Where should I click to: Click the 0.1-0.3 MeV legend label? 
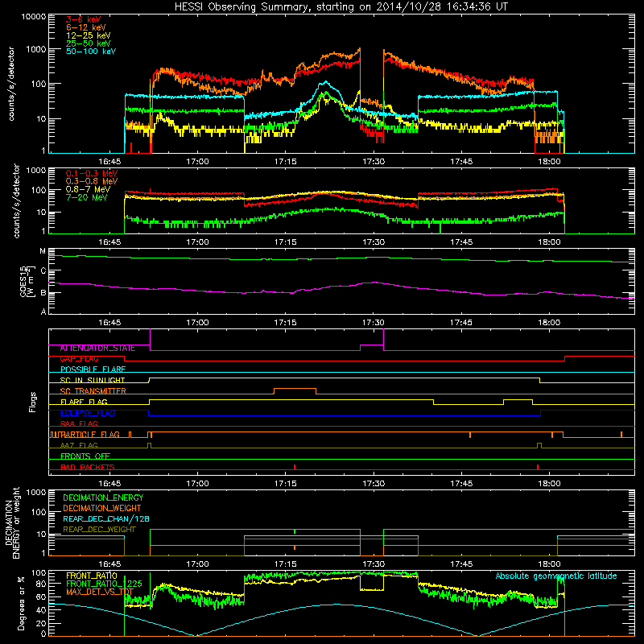(x=92, y=173)
